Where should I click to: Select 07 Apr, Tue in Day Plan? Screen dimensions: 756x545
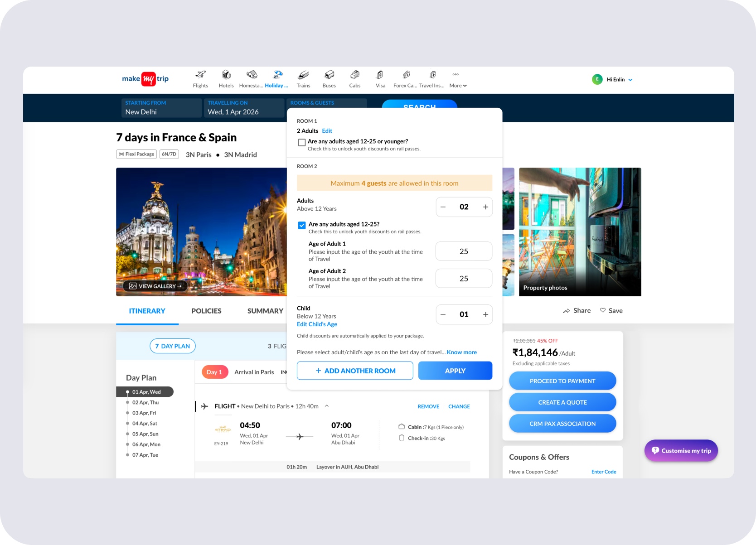click(145, 455)
